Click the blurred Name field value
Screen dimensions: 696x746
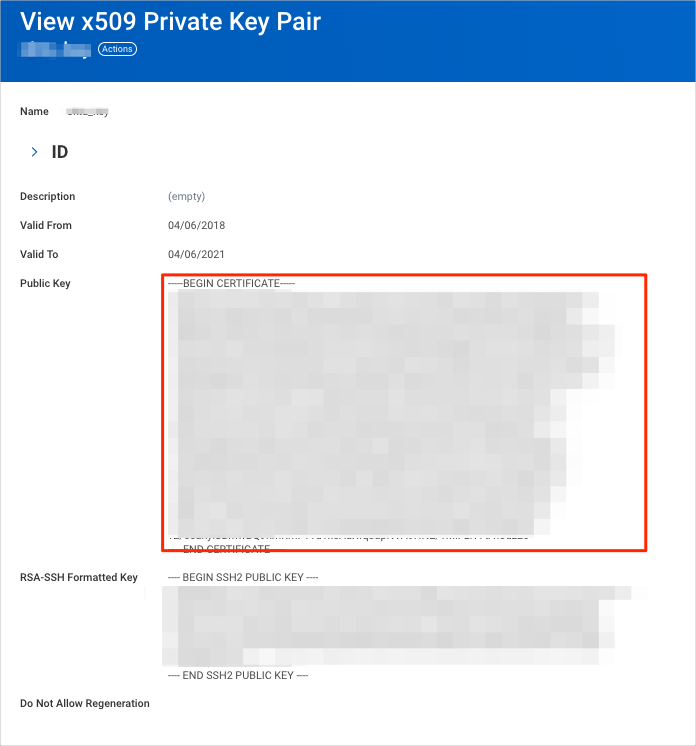coord(87,111)
